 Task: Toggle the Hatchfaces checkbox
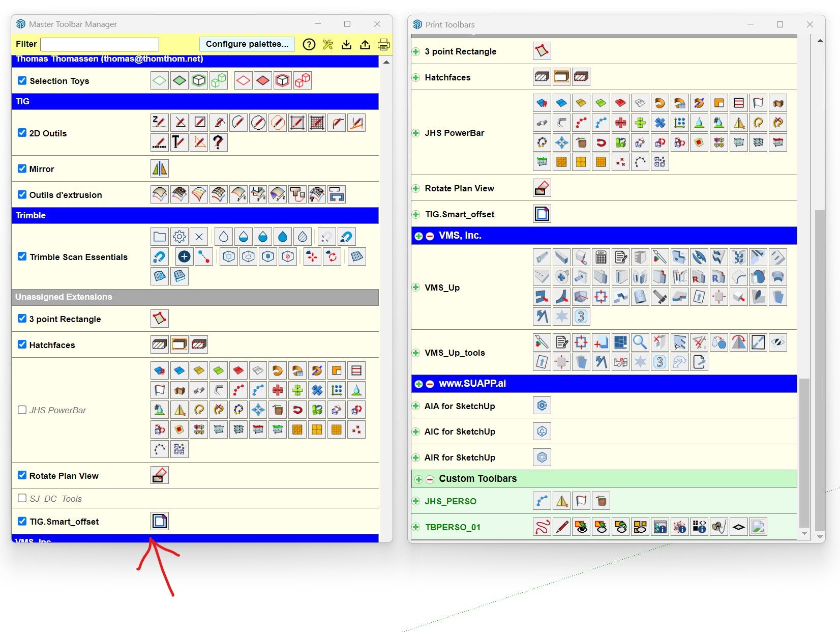(x=22, y=344)
